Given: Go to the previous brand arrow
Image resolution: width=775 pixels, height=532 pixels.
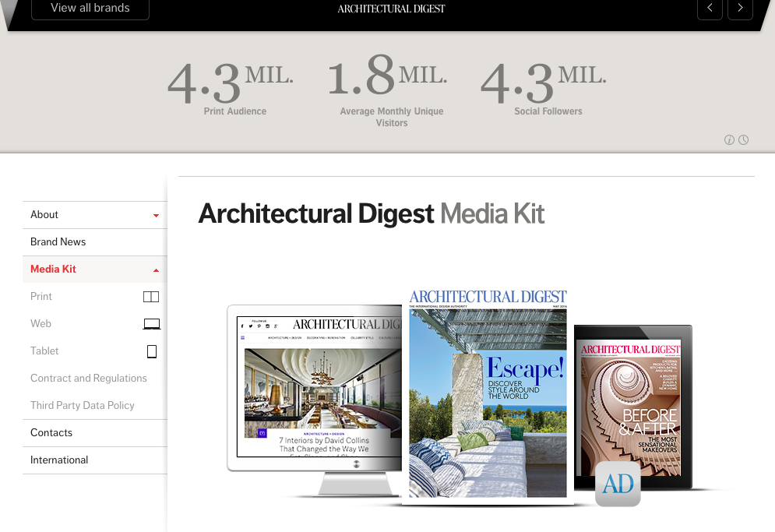Looking at the screenshot, I should tap(710, 8).
